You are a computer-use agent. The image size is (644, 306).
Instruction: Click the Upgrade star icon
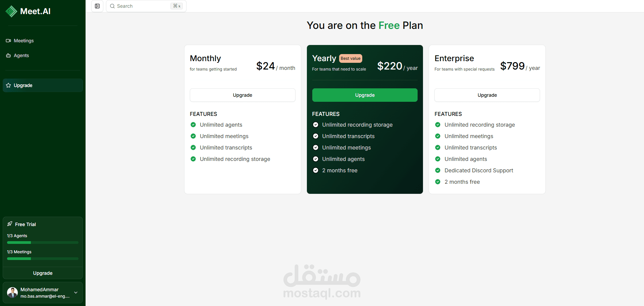coord(8,85)
